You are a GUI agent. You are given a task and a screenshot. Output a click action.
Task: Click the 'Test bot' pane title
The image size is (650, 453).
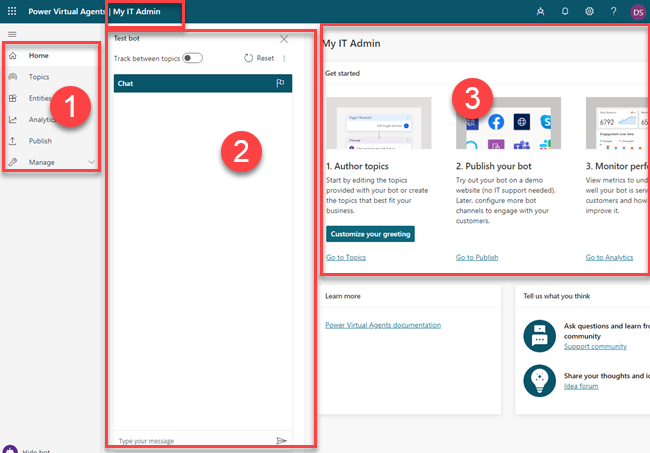click(x=126, y=38)
